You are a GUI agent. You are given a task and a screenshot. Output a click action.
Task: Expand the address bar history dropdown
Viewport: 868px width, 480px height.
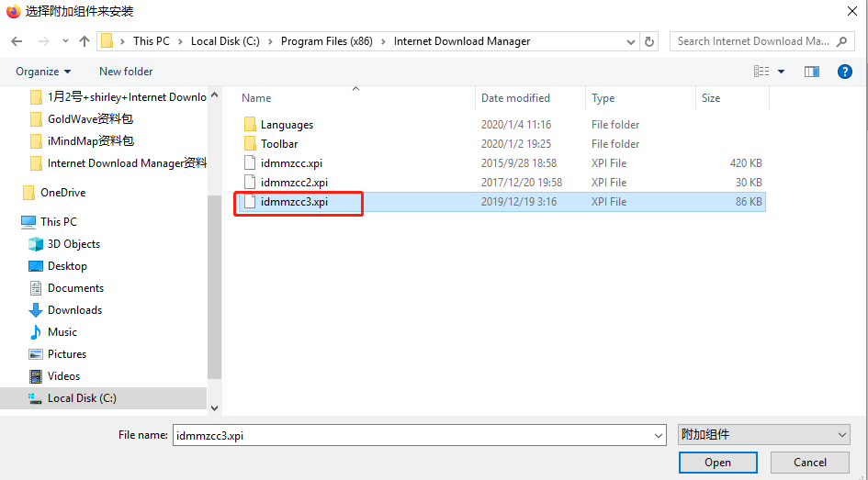coord(630,41)
